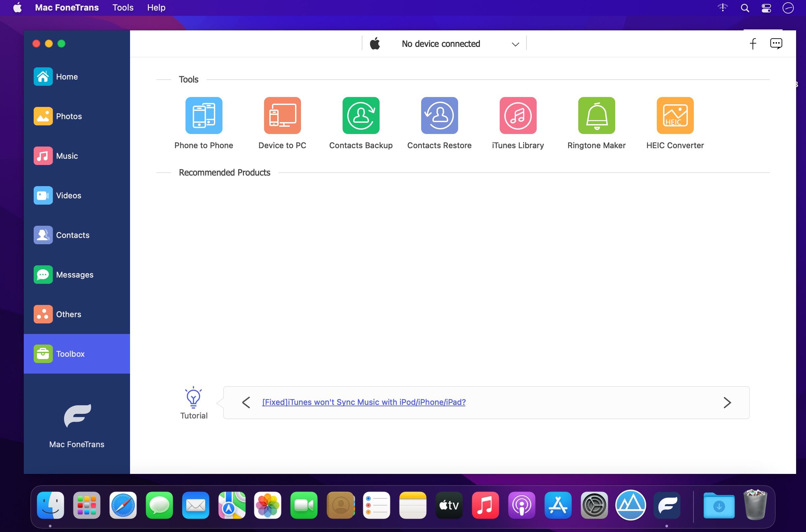Click the Mac FoneTrans logo in sidebar
Screen dimensions: 806x532
click(x=77, y=416)
